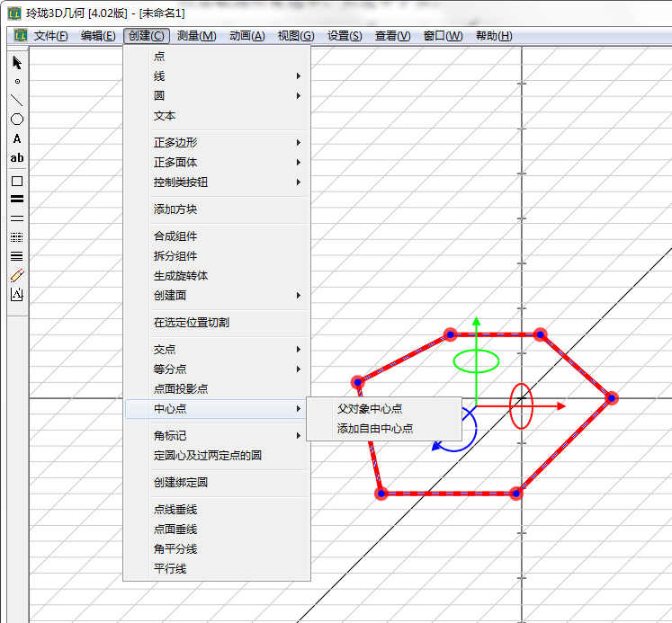Click the green Y-axis rotation ring
This screenshot has height=623, width=672.
476,361
